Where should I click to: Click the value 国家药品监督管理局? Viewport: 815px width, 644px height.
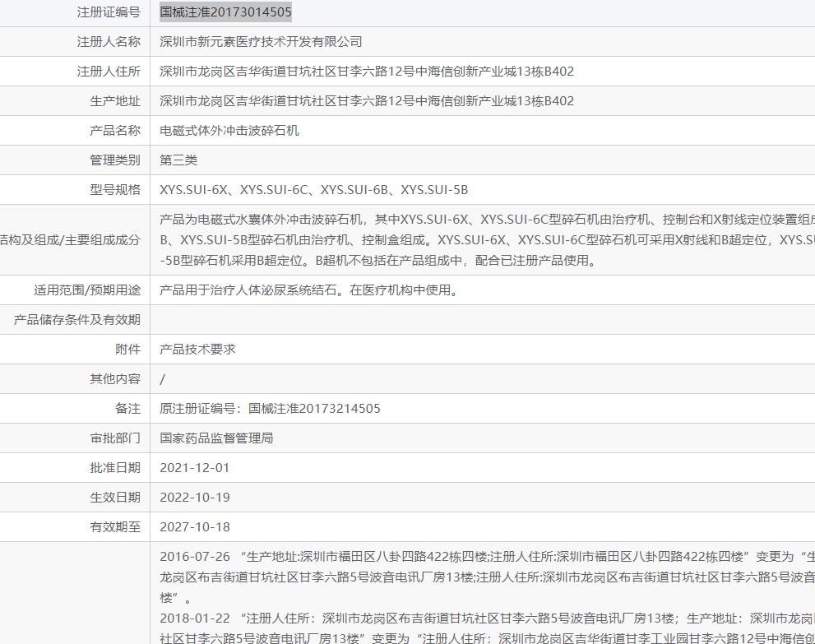point(216,438)
